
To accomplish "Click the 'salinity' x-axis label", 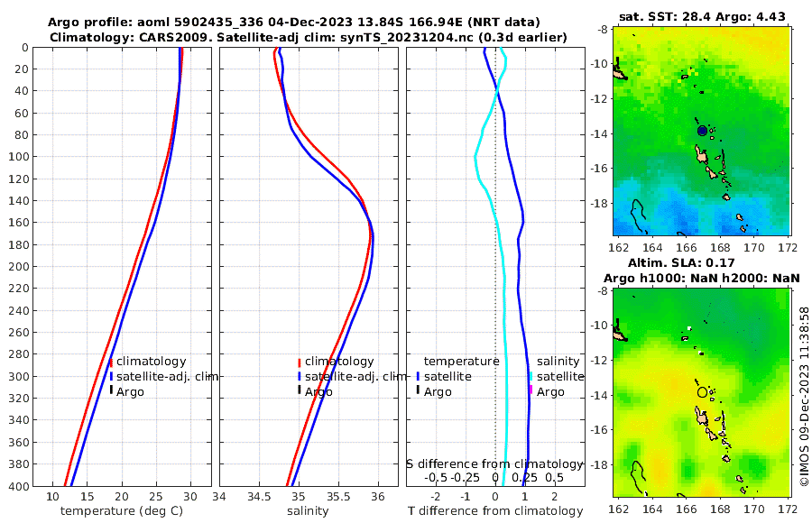I will (x=308, y=511).
